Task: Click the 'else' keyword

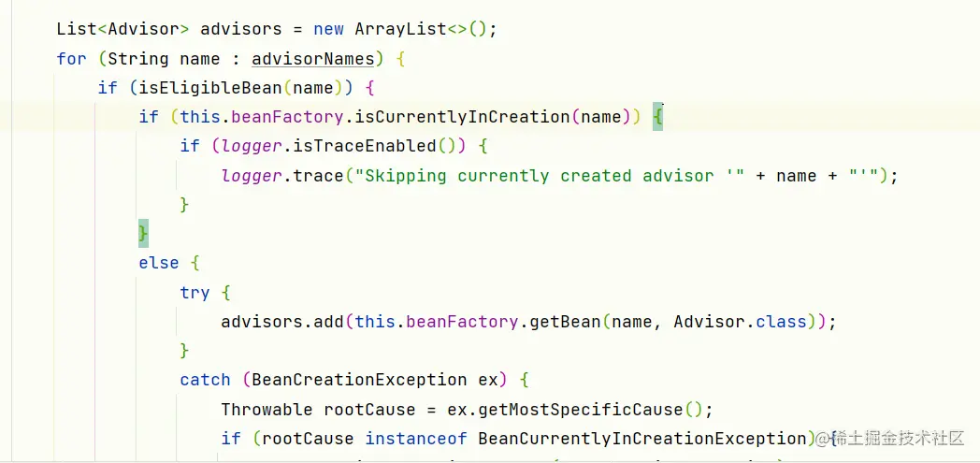Action: (159, 263)
